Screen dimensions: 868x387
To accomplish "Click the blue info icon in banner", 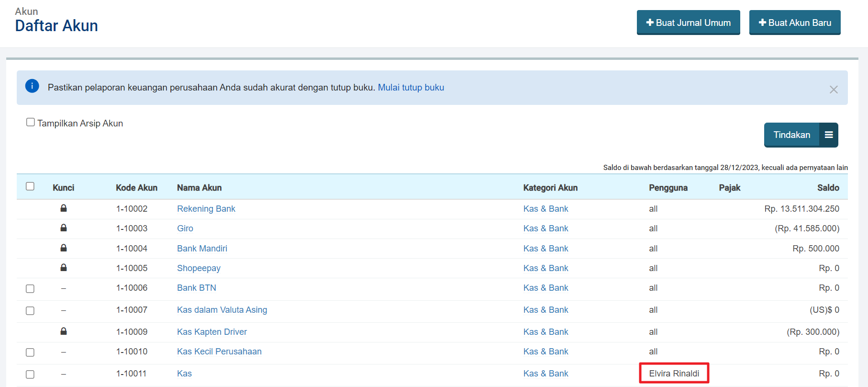I will [x=32, y=86].
